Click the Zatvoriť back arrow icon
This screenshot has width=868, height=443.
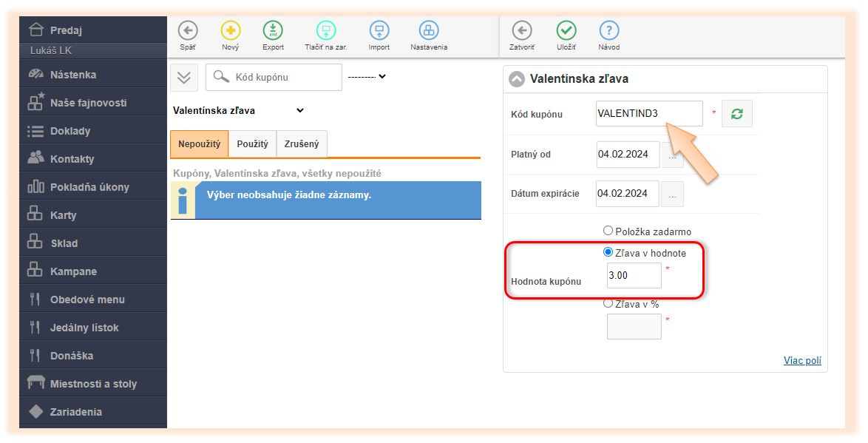(x=522, y=30)
